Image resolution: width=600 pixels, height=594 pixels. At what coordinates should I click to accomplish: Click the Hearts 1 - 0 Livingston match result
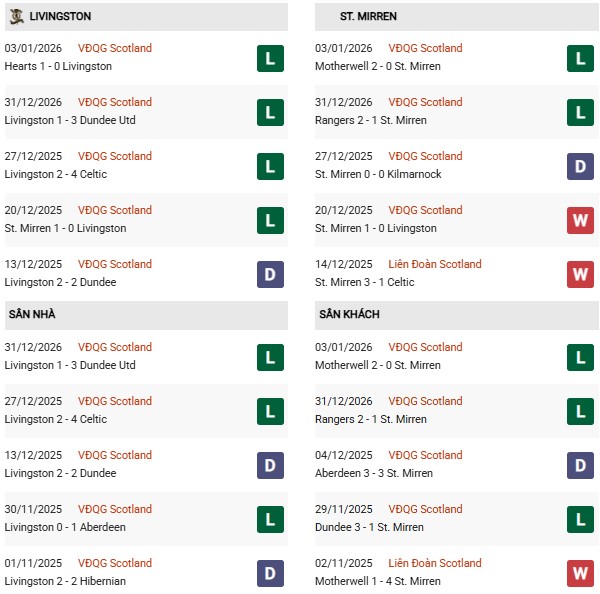(58, 66)
